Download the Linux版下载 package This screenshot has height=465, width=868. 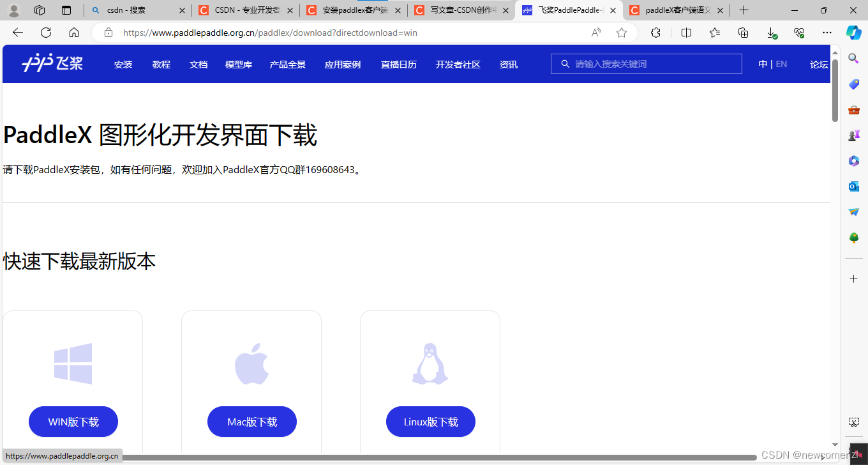coord(431,422)
